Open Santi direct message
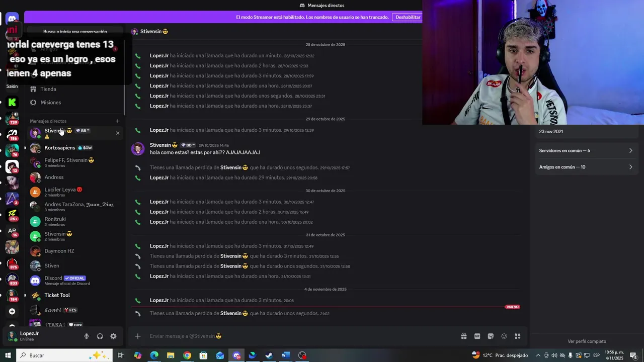The image size is (644, 362). click(x=74, y=310)
